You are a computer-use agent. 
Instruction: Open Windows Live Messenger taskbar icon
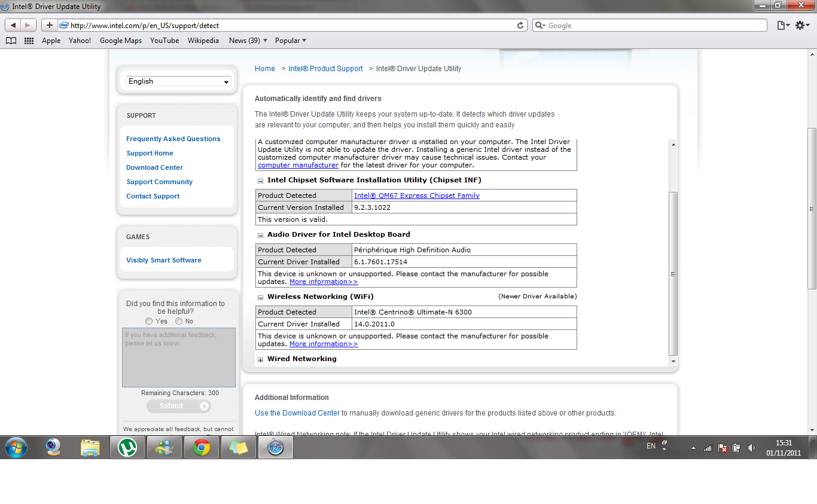(x=164, y=447)
